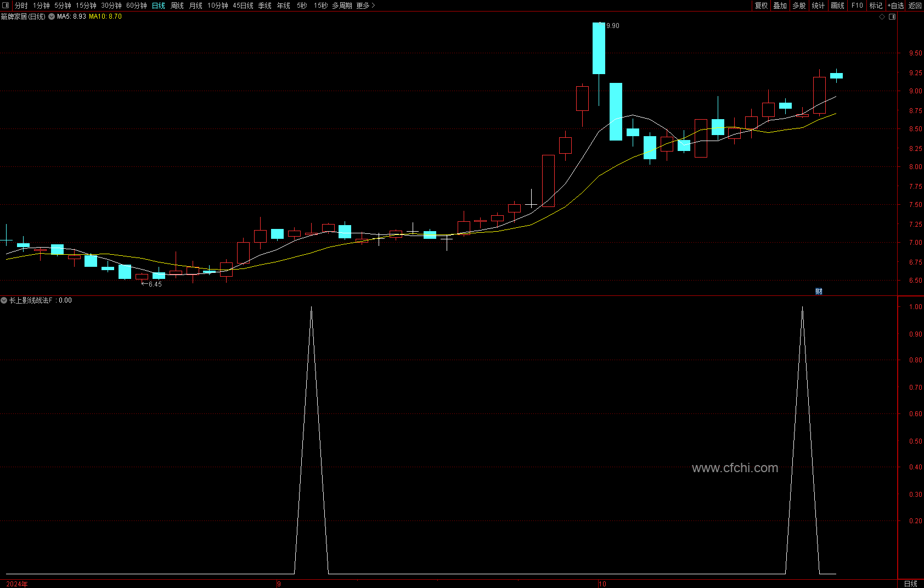Click the 1.00 indicator axis label

(915, 307)
